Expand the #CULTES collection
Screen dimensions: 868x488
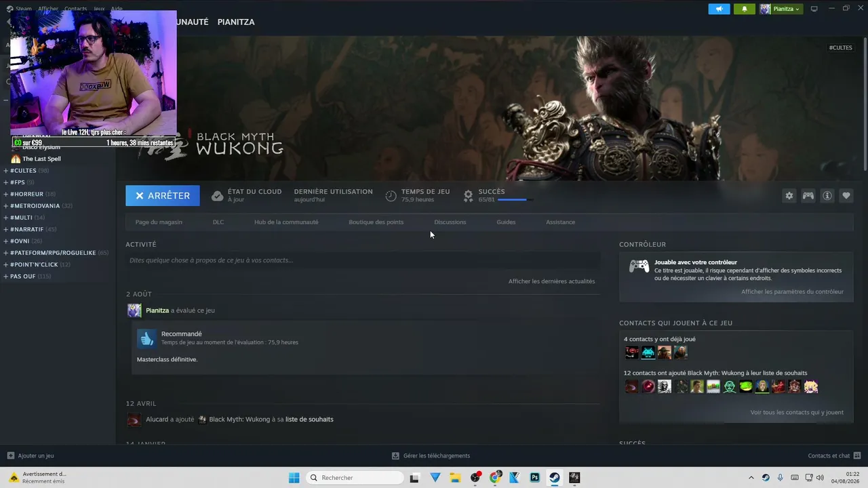click(x=6, y=171)
